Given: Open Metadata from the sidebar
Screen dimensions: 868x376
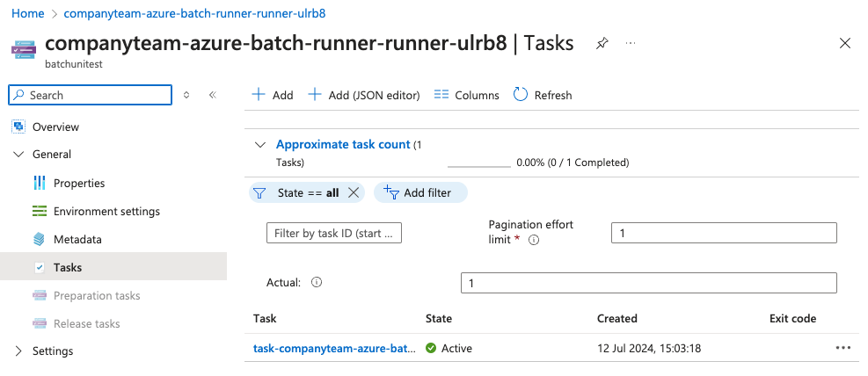Looking at the screenshot, I should [x=77, y=240].
